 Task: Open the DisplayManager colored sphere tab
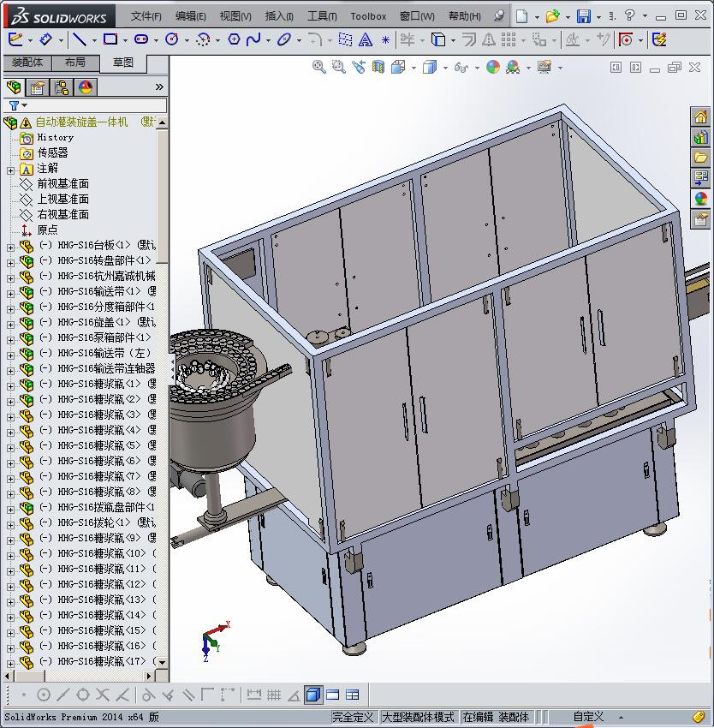tap(86, 87)
